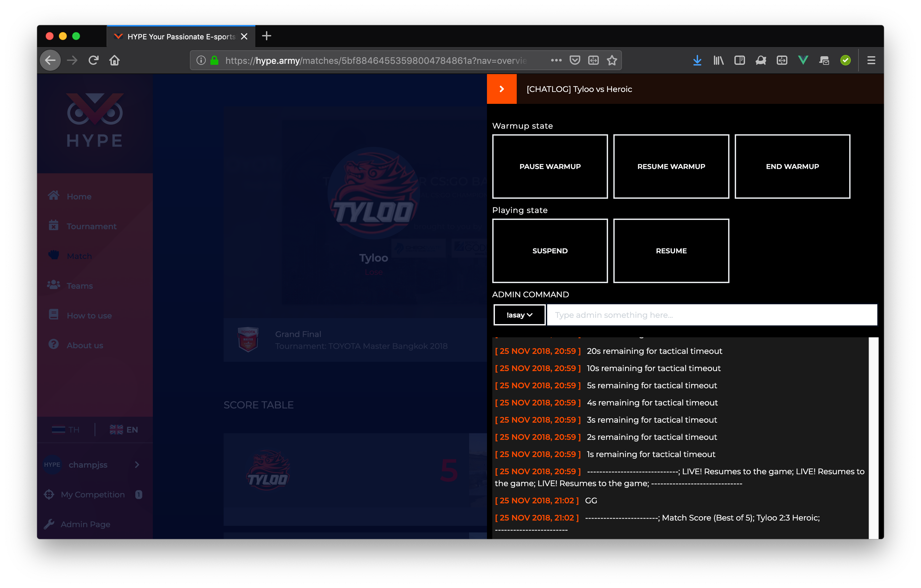Open the !asay command dropdown
This screenshot has width=921, height=588.
pyautogui.click(x=519, y=315)
